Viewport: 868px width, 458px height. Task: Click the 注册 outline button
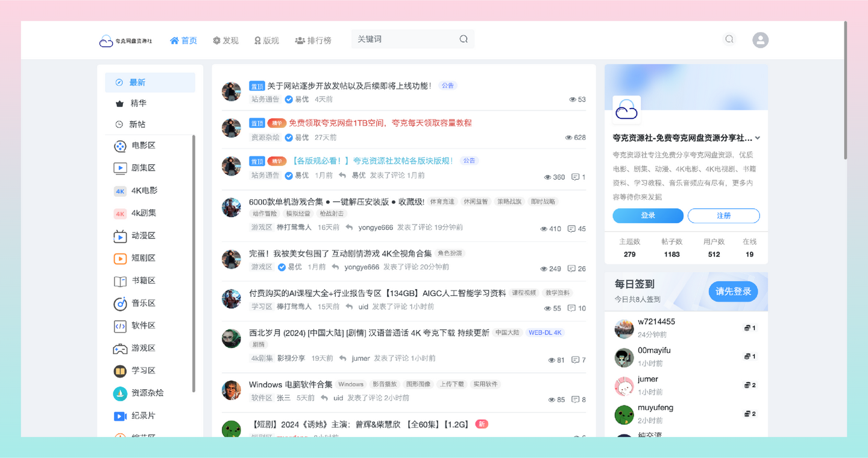723,215
